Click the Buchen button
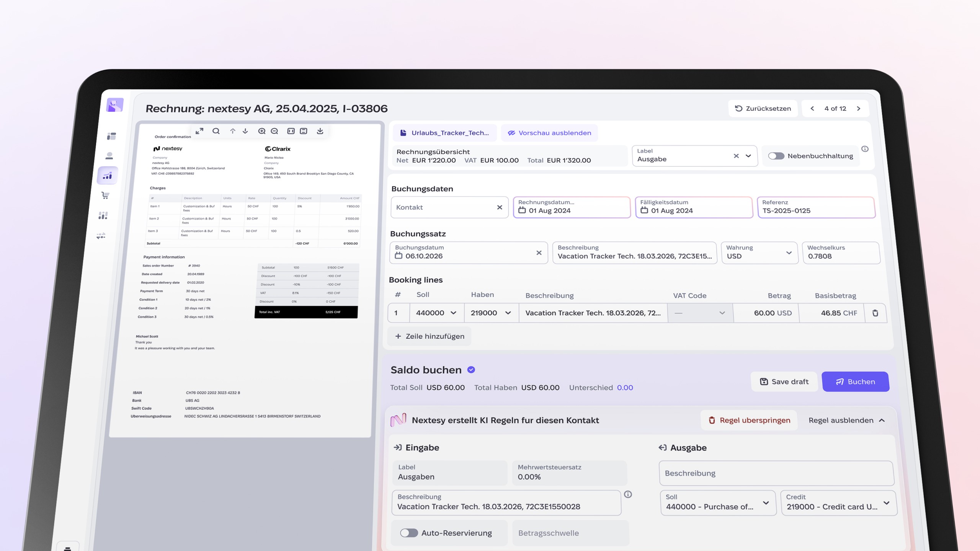This screenshot has height=551, width=980. pos(855,381)
